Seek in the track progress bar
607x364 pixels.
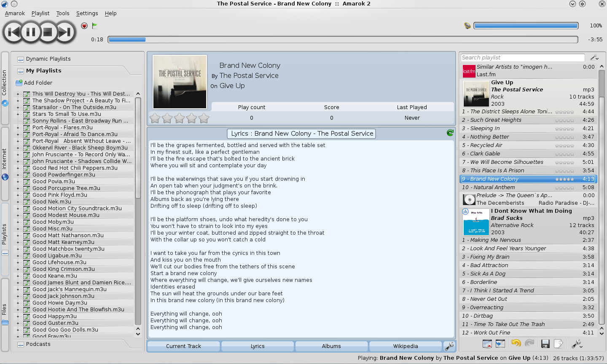coord(342,40)
